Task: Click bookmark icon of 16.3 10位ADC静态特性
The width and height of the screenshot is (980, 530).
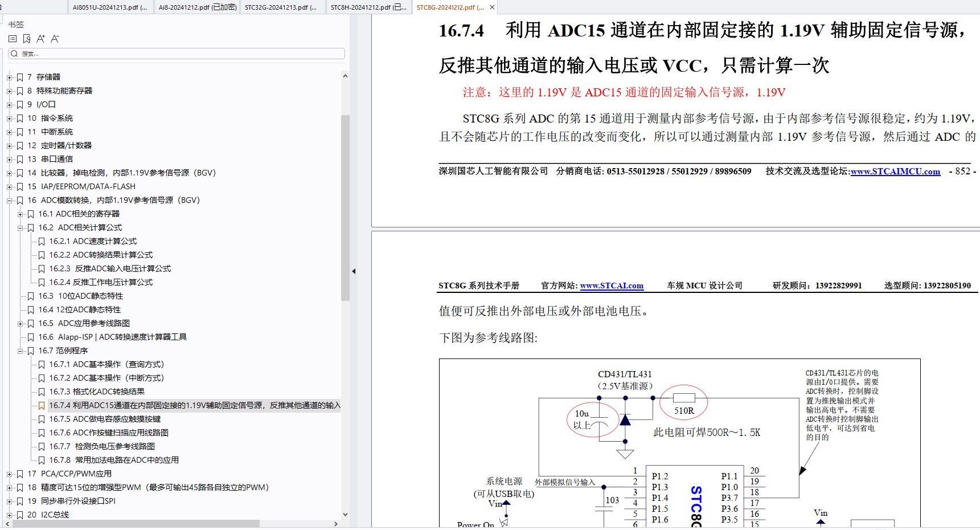Action: pyautogui.click(x=31, y=296)
